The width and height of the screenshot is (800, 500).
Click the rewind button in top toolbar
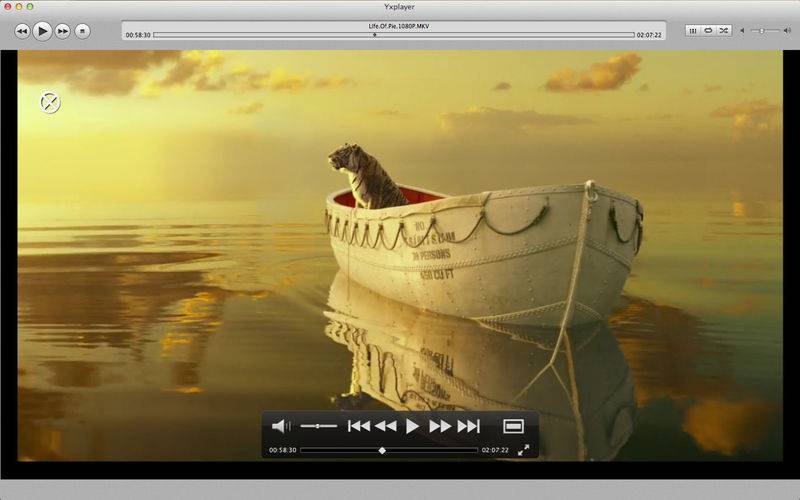22,32
